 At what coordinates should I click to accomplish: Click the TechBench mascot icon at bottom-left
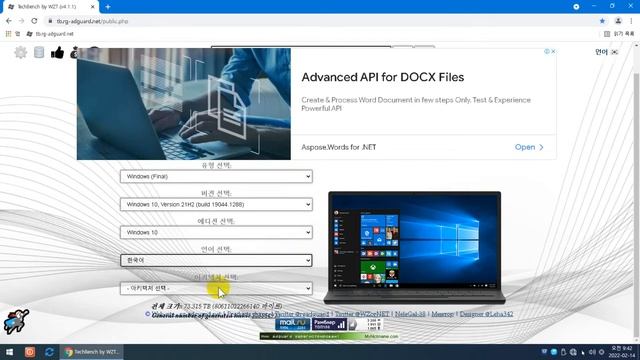point(16,321)
